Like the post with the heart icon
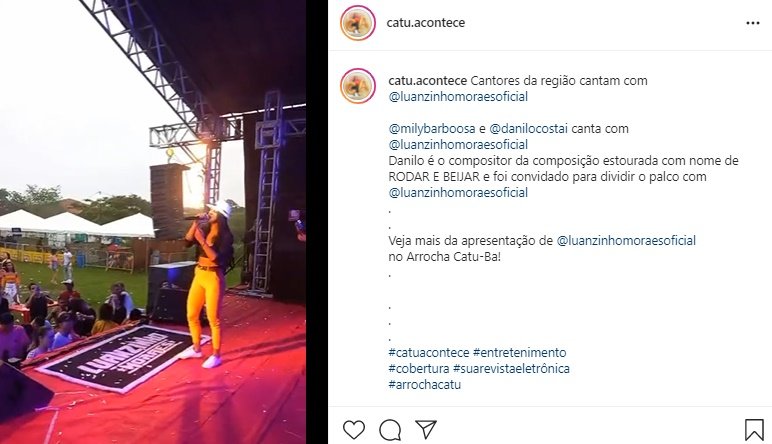 coord(354,430)
